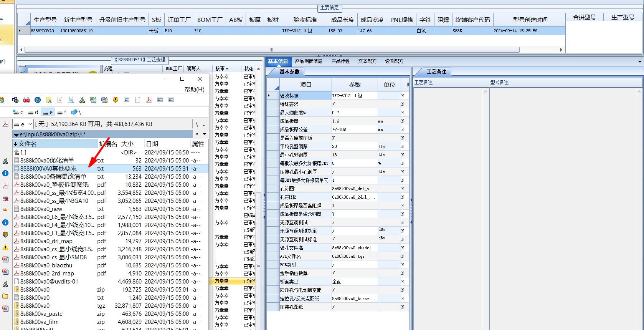The width and height of the screenshot is (644, 330).
Task: Switch to drive d in the drive bar
Action: coord(33,112)
